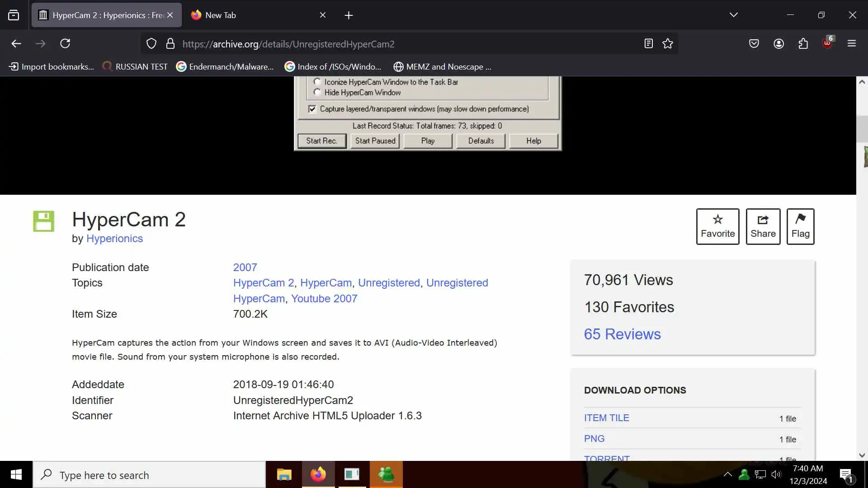Bookmark this page with star icon
868x488 pixels.
point(668,43)
